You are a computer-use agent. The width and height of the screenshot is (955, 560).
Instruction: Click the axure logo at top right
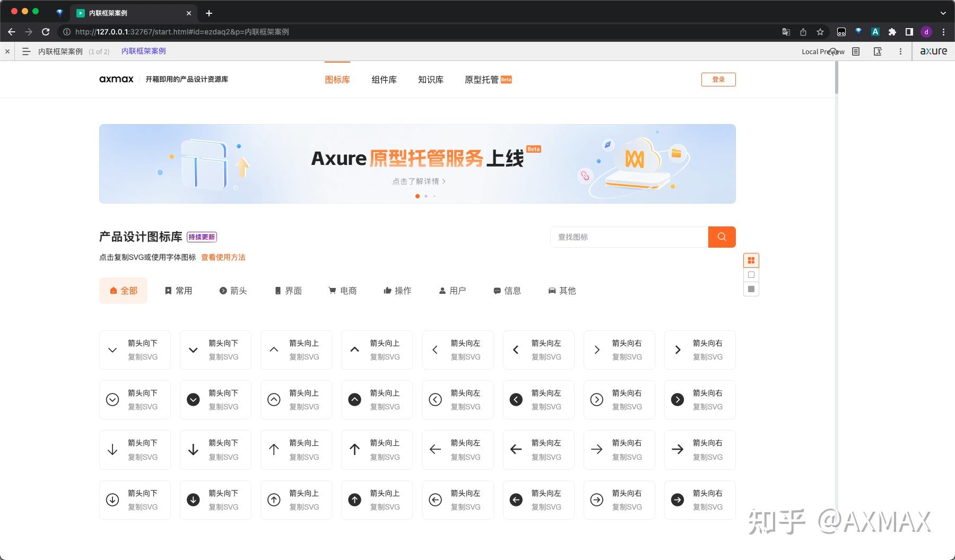point(934,51)
